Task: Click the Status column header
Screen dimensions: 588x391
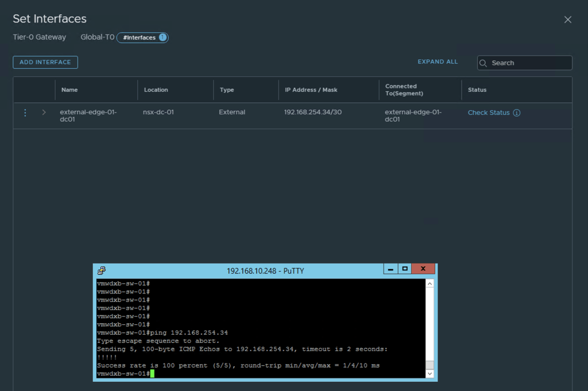Action: tap(477, 90)
